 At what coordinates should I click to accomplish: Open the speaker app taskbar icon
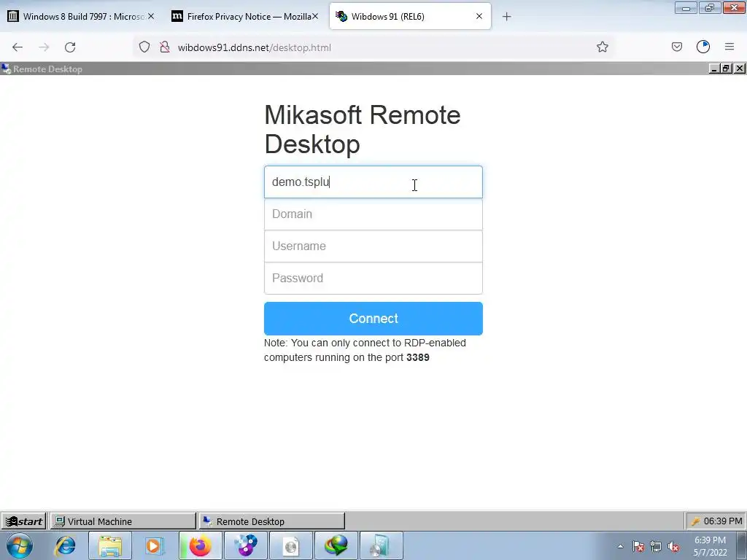(x=381, y=545)
